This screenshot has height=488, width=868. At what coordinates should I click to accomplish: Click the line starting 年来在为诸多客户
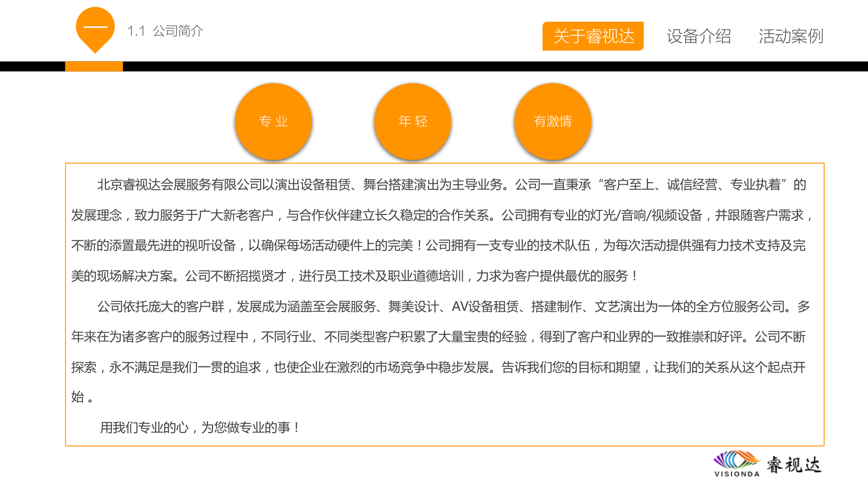click(438, 337)
